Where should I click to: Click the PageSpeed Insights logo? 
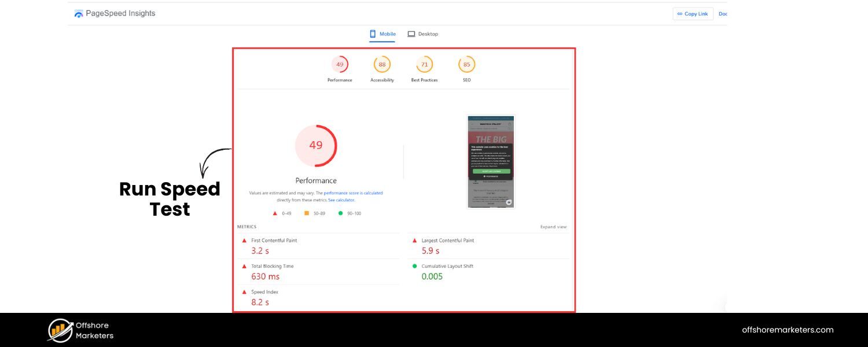[79, 13]
